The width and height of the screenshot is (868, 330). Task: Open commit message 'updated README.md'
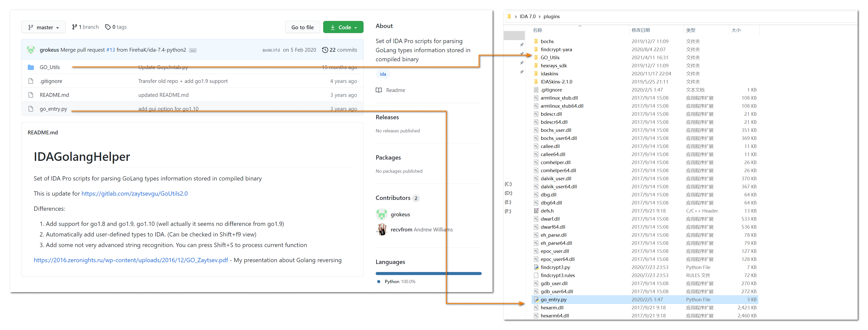(x=163, y=95)
